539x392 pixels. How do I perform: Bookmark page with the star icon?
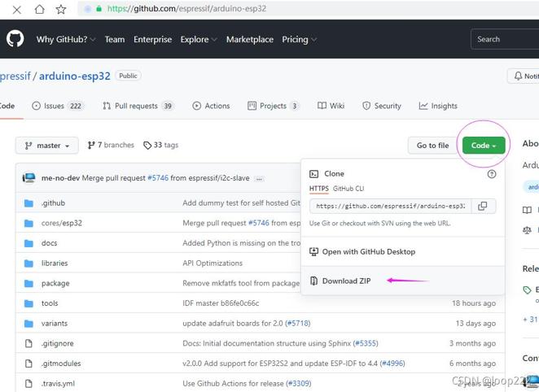click(x=61, y=9)
